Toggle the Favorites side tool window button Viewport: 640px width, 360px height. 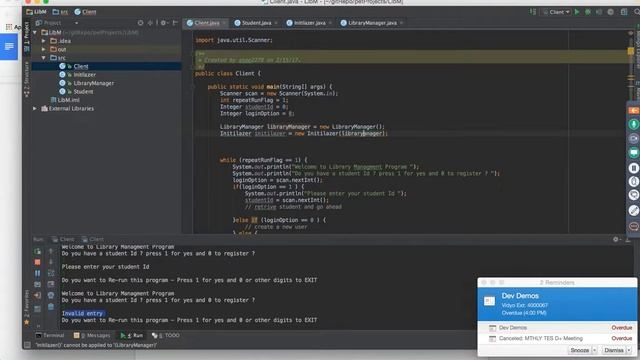pyautogui.click(x=27, y=307)
